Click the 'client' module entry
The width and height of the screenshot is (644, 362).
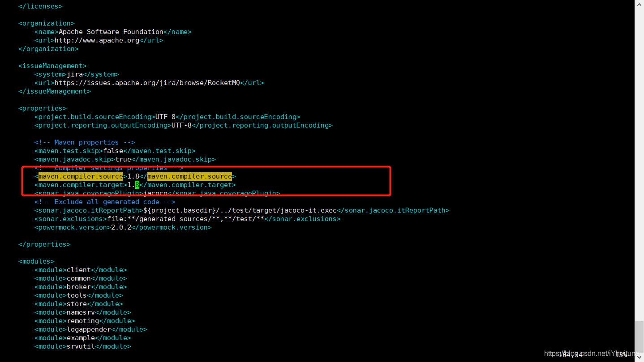click(x=81, y=270)
